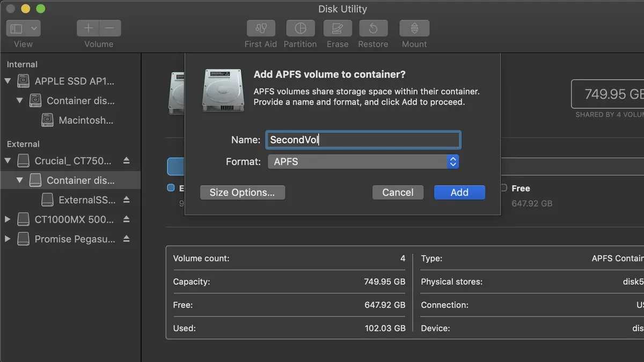Click the external Container disk icon
This screenshot has width=644, height=362.
point(35,180)
